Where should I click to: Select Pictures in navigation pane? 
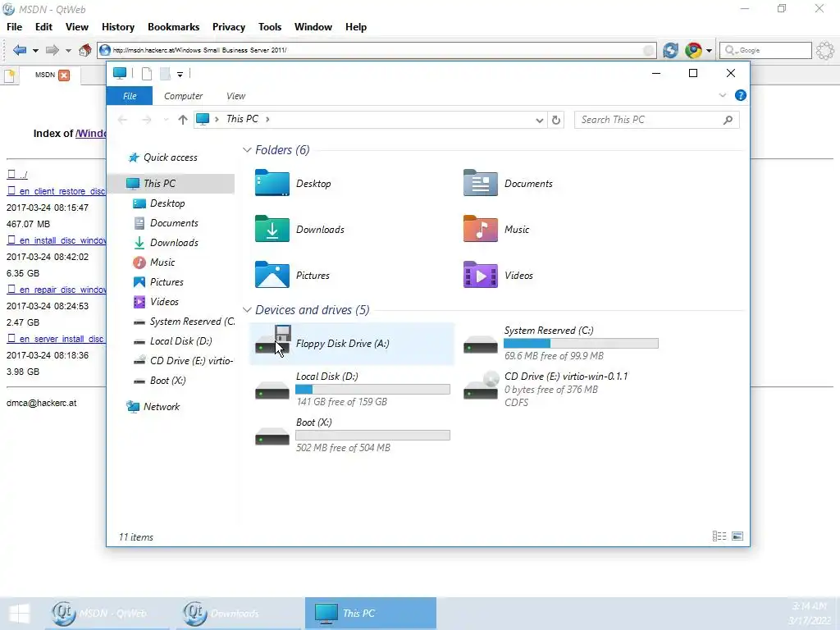point(167,282)
